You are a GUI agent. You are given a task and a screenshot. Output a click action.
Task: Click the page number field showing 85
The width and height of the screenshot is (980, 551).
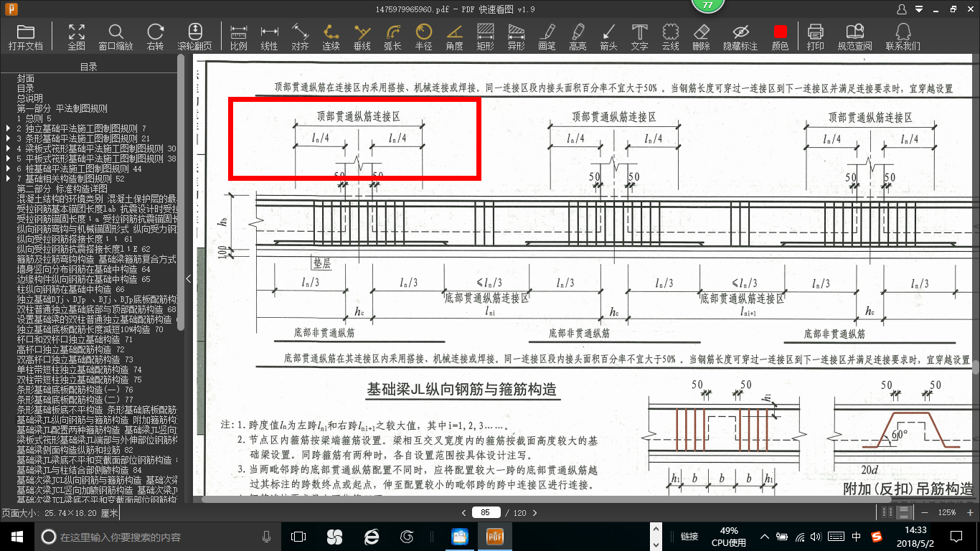tap(486, 512)
